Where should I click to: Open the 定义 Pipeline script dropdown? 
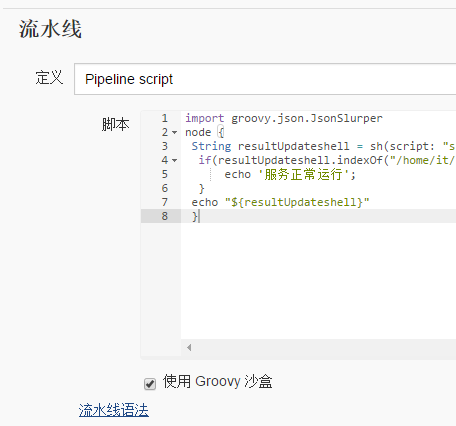pos(265,79)
